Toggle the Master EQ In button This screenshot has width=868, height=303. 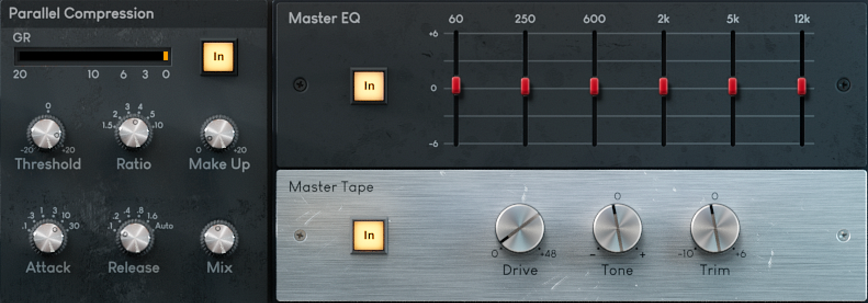click(369, 86)
